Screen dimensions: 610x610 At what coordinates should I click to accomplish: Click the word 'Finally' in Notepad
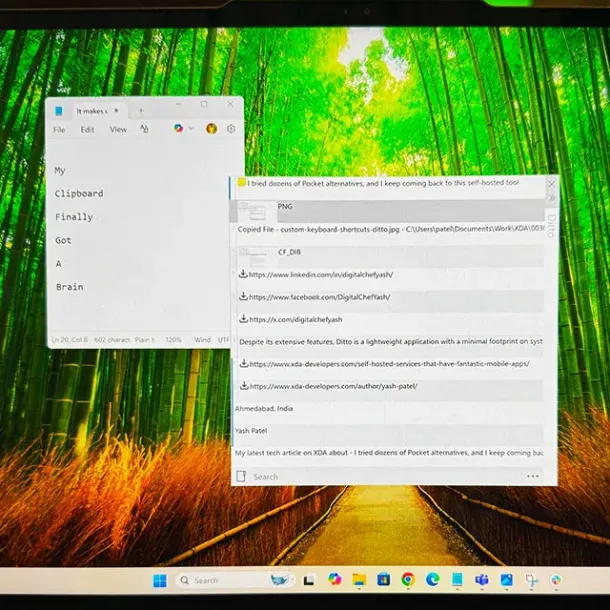(74, 217)
